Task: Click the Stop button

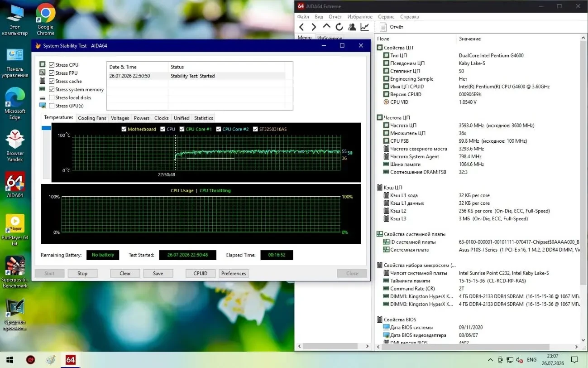Action: (x=82, y=273)
